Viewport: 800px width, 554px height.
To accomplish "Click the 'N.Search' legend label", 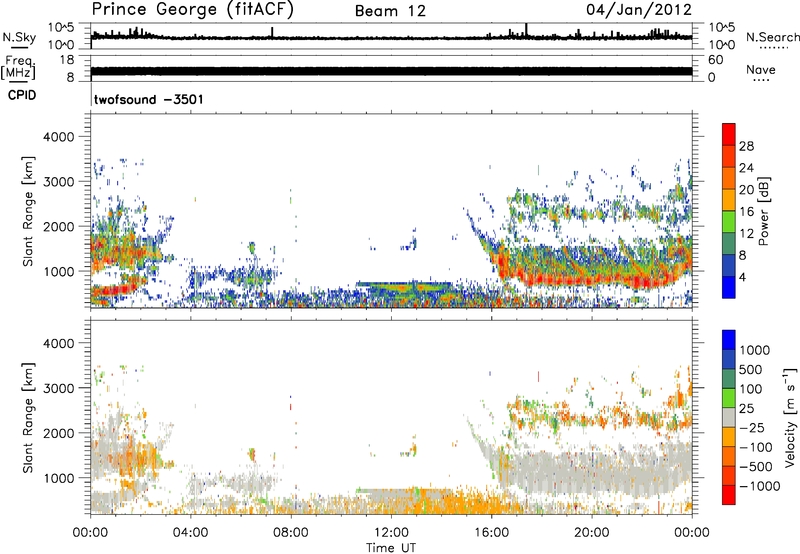I will [772, 37].
